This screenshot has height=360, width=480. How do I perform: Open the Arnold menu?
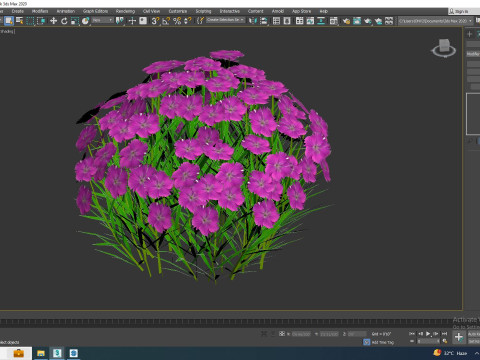coord(278,11)
